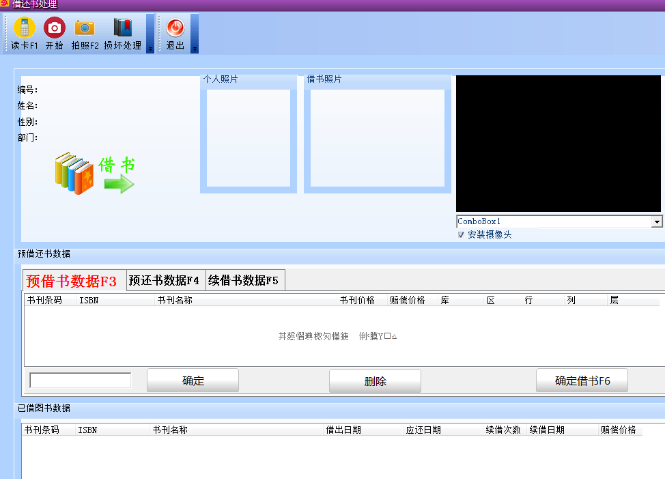Switch to 预借书数据F3 tab
The height and width of the screenshot is (479, 665).
(71, 281)
